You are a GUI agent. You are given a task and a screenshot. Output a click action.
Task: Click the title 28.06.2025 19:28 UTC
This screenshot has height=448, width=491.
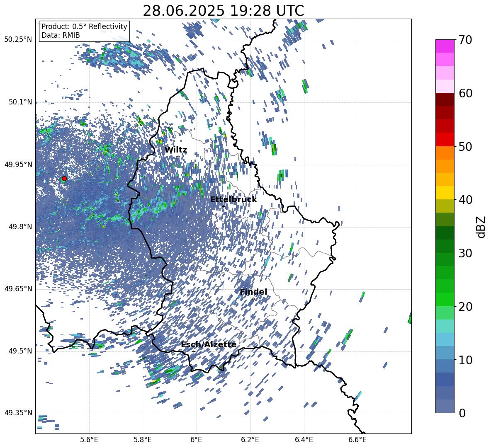[x=224, y=11]
